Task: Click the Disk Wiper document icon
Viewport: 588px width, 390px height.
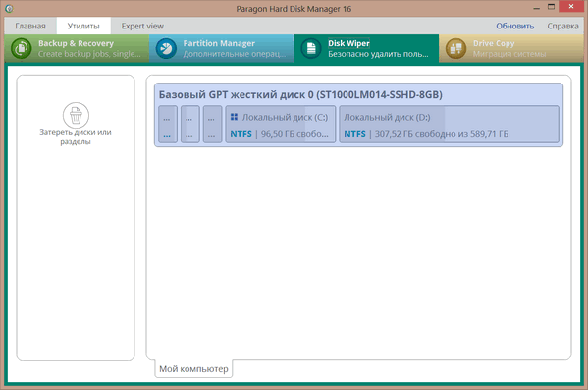Action: 311,49
